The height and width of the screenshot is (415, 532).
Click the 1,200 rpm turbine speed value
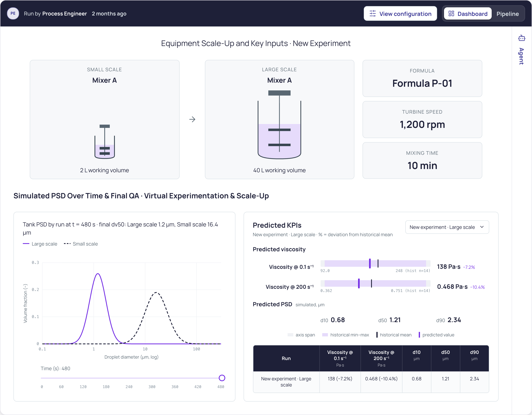click(x=422, y=124)
